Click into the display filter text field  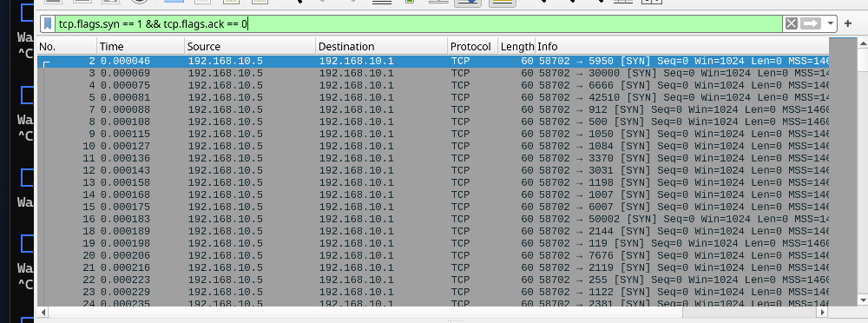(x=419, y=23)
